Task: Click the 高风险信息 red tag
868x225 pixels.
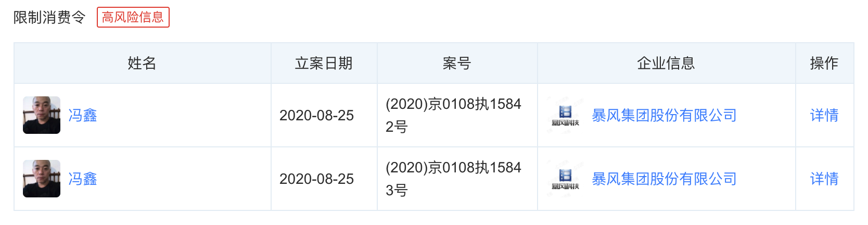Action: (133, 17)
